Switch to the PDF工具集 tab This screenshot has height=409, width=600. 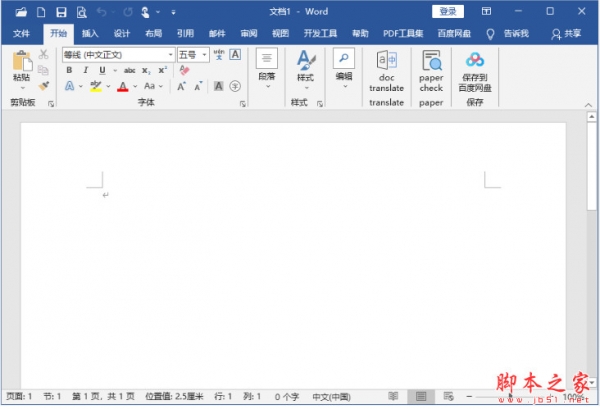coord(403,34)
